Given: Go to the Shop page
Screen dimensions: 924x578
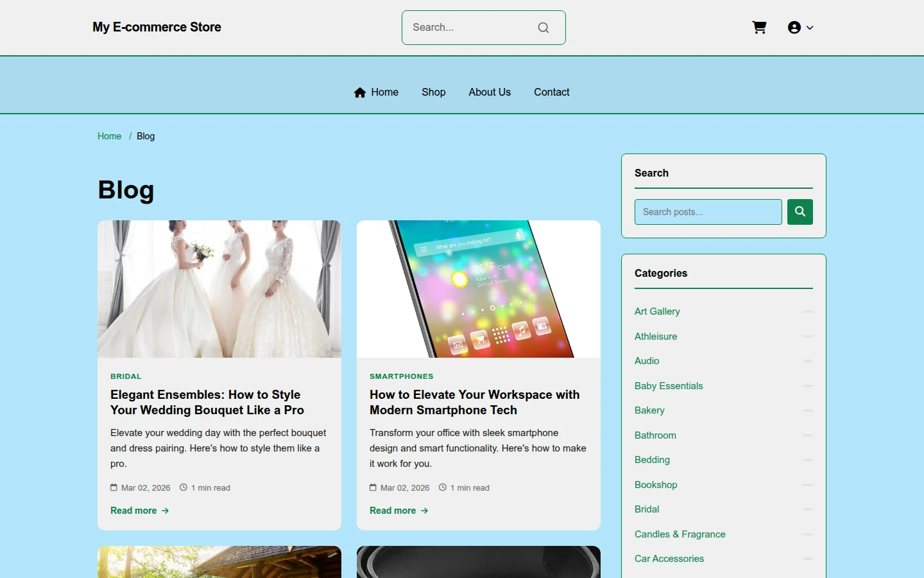Looking at the screenshot, I should coord(434,92).
